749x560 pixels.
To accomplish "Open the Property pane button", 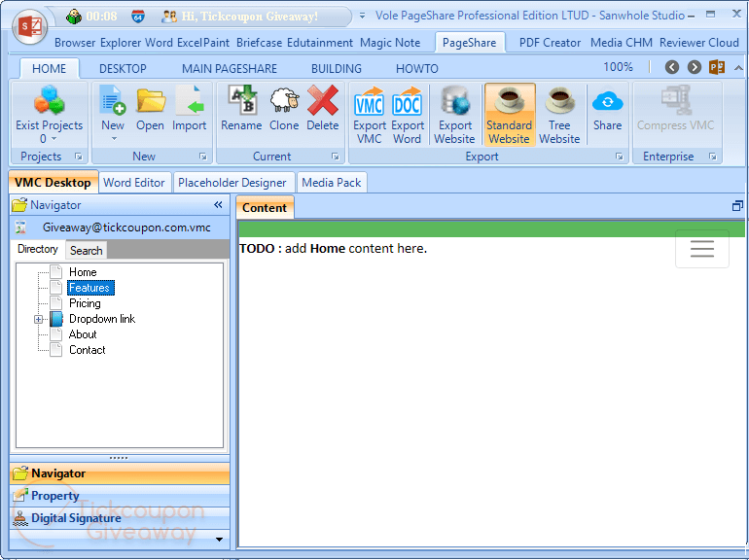I will 120,496.
